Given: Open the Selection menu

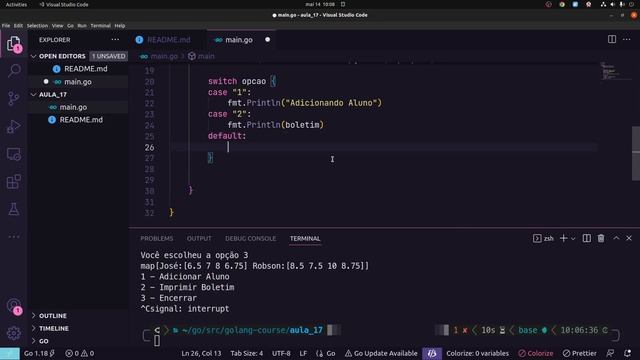Looking at the screenshot, I should pyautogui.click(x=37, y=25).
